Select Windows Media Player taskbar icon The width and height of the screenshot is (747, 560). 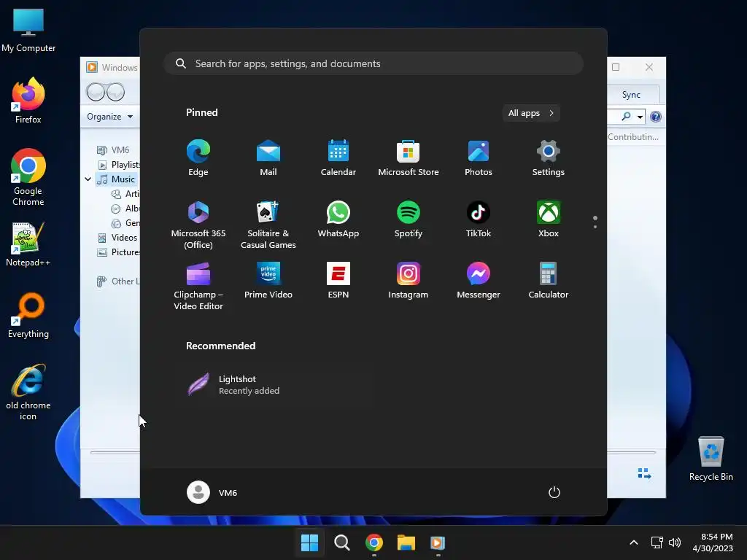(438, 542)
